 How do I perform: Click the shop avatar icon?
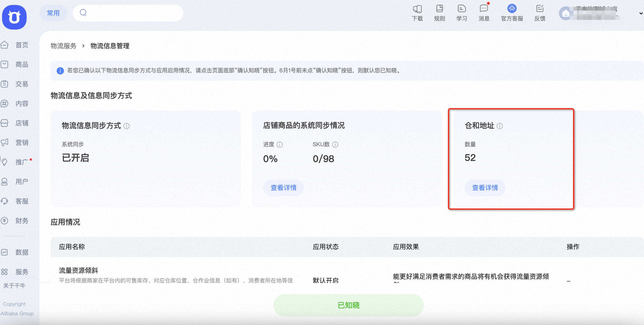point(565,13)
